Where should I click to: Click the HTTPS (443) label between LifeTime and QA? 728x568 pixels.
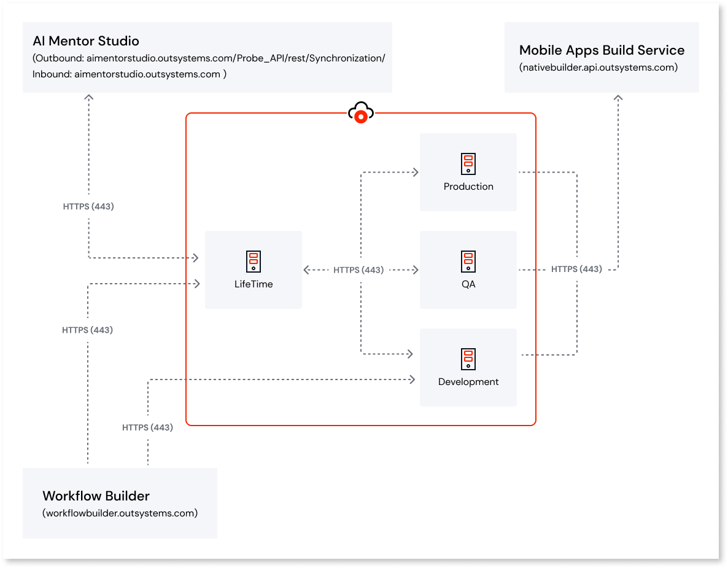pyautogui.click(x=359, y=269)
